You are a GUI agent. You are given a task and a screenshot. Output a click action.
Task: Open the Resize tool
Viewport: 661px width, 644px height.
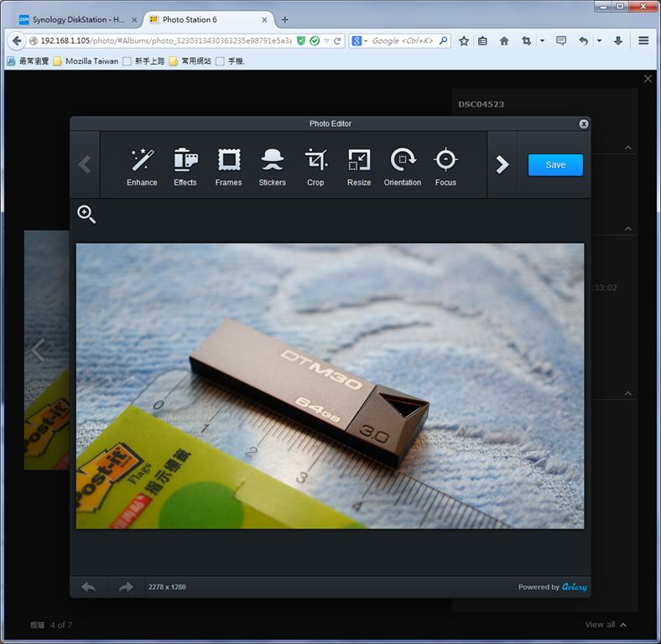pos(359,167)
